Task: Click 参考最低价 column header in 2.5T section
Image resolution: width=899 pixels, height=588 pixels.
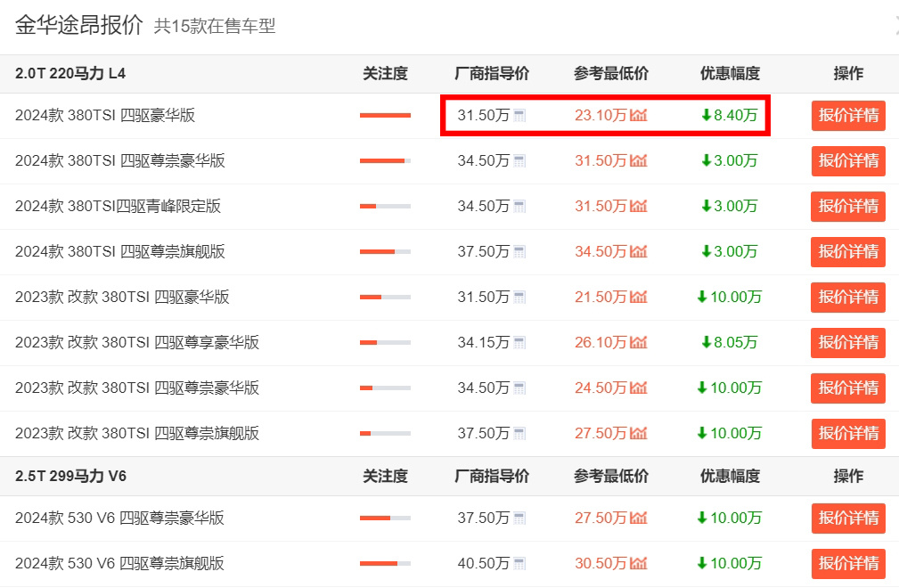Action: click(611, 476)
